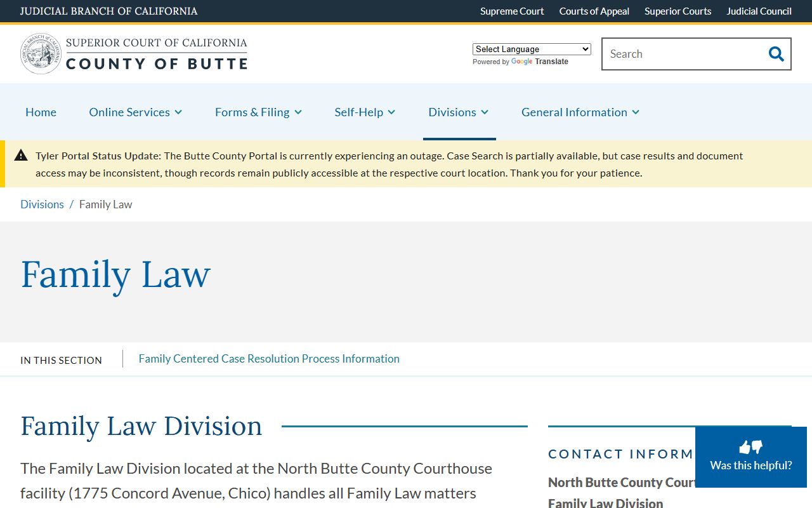The image size is (812, 508).
Task: Click the warning triangle alert icon
Action: point(21,155)
